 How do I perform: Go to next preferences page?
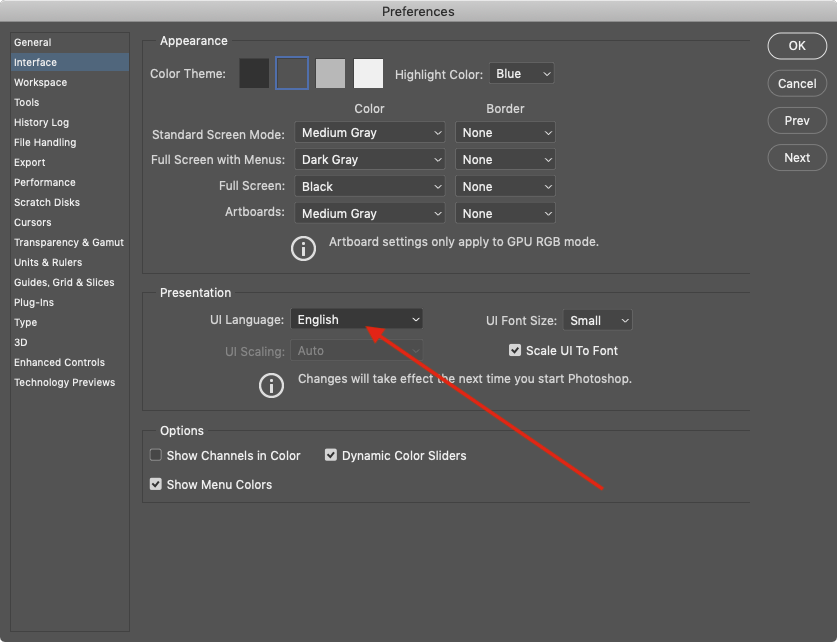coord(797,158)
